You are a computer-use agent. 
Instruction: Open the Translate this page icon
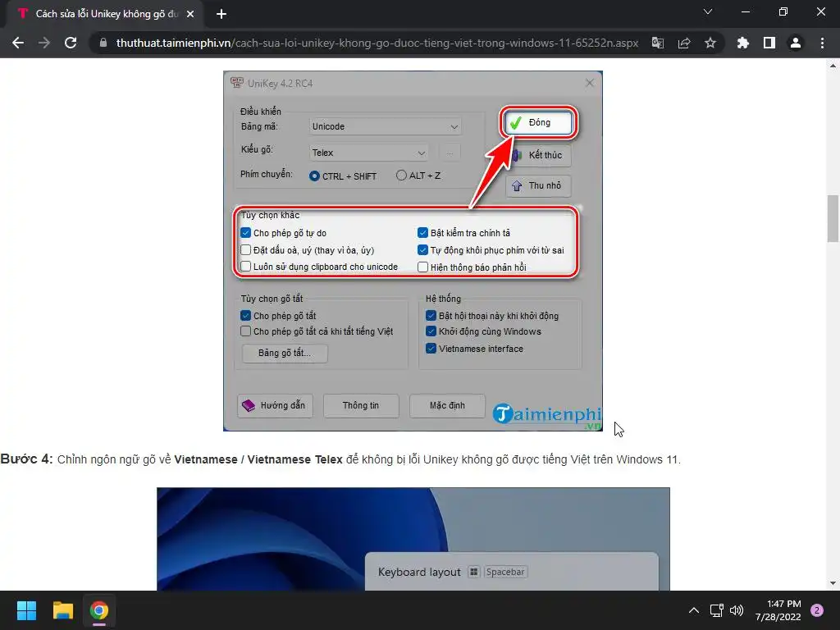coord(657,43)
